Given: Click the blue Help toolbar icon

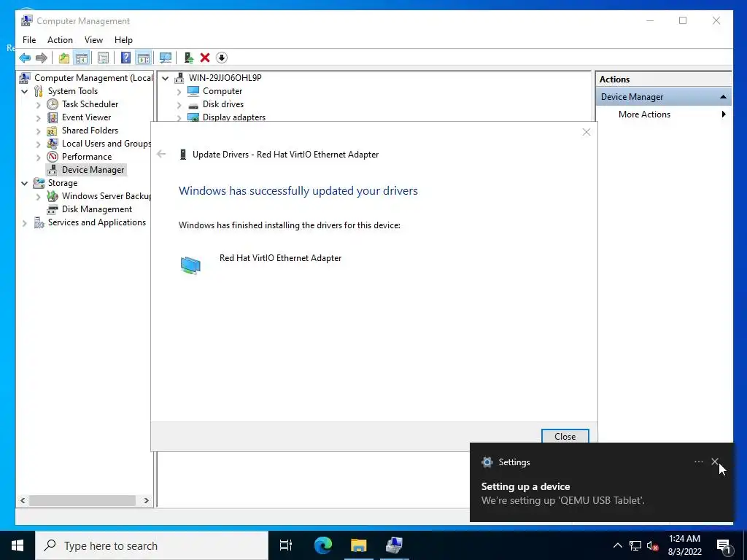Looking at the screenshot, I should pyautogui.click(x=125, y=58).
